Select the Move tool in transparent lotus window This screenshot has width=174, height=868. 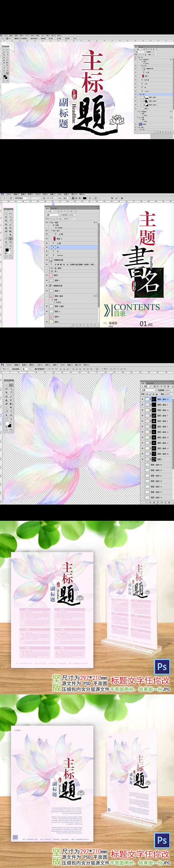pyautogui.click(x=11, y=385)
